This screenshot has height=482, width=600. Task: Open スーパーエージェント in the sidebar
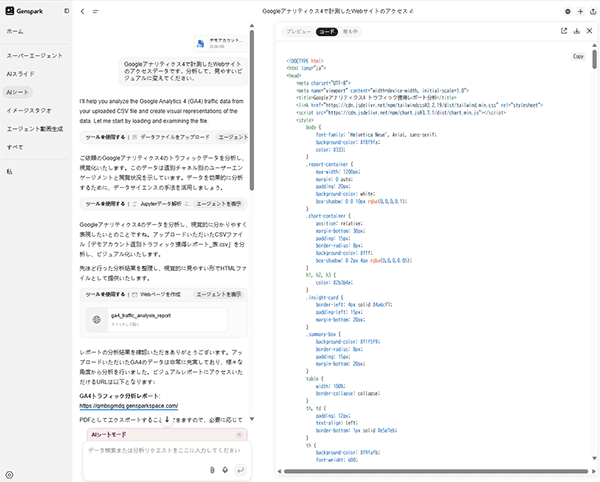(x=34, y=55)
